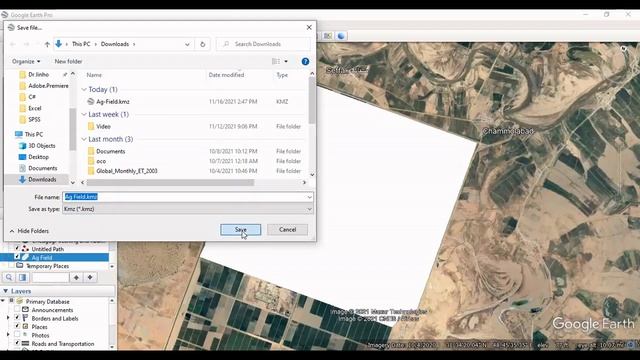The width and height of the screenshot is (640, 360).
Task: Expand the Photos layer tree
Action: 8,335
